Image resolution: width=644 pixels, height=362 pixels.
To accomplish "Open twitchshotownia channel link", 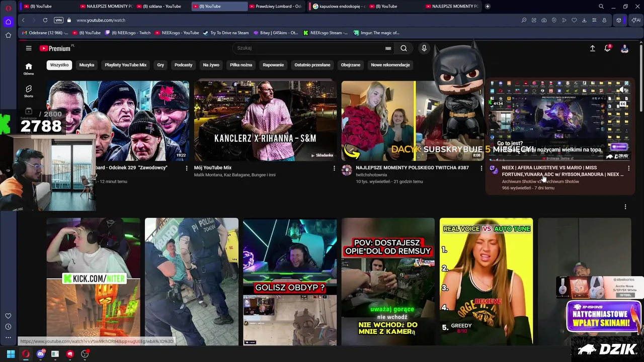I will click(372, 175).
